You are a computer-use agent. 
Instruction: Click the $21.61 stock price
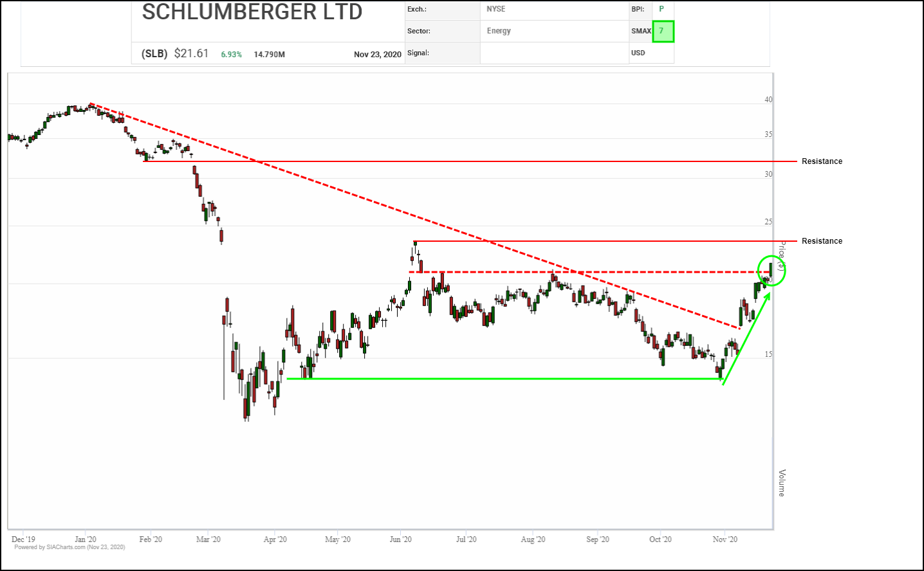(x=191, y=53)
